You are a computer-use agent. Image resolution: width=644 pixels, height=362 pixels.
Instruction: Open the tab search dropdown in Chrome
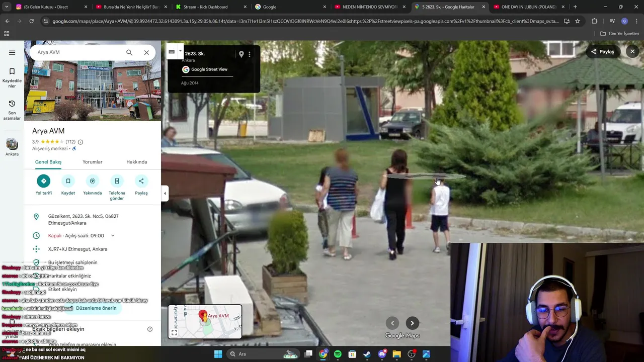(7, 7)
